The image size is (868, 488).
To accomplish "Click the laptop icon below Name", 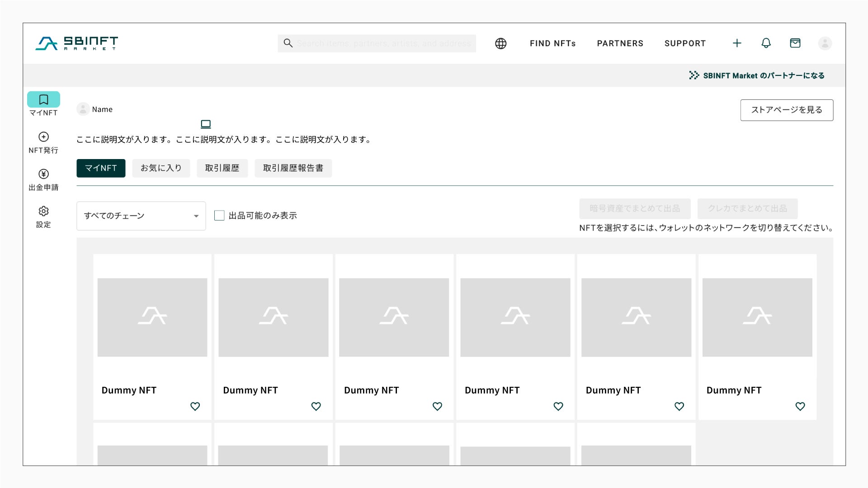I will click(x=206, y=124).
